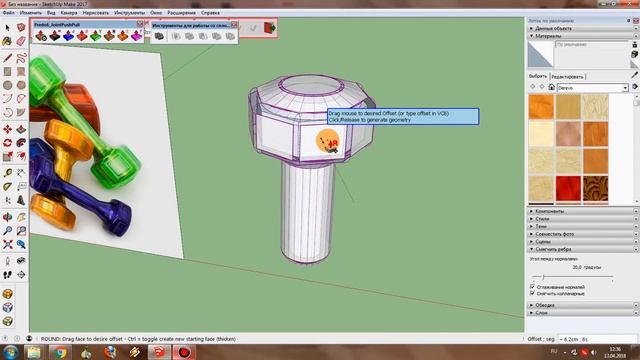The image size is (640, 360).
Task: Activate the Move tool
Action: (x=7, y=129)
